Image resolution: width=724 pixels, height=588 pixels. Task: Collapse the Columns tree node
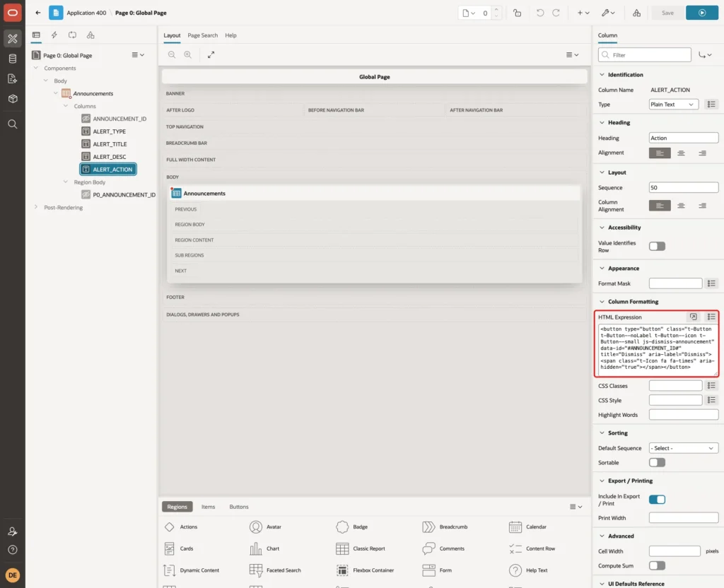pos(66,106)
